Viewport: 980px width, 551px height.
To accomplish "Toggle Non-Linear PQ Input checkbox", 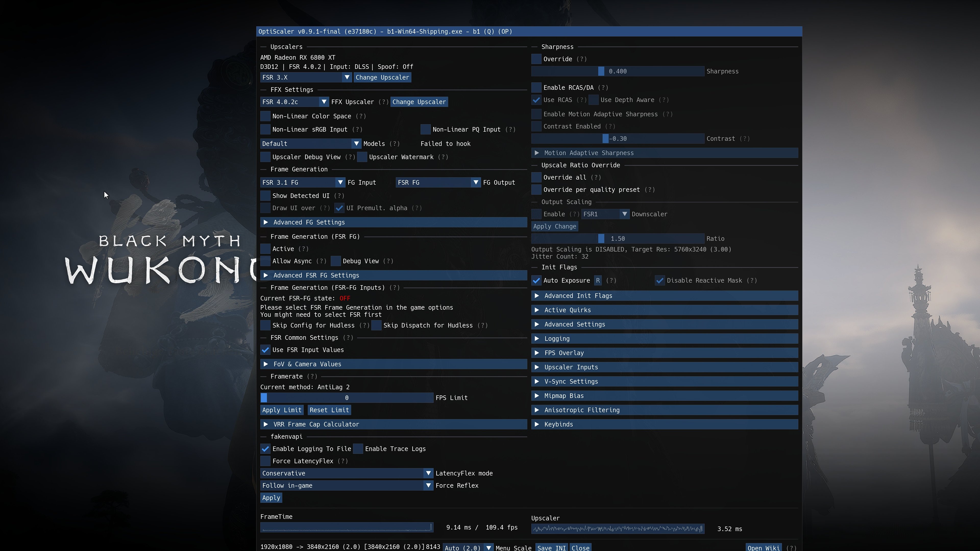I will tap(426, 130).
